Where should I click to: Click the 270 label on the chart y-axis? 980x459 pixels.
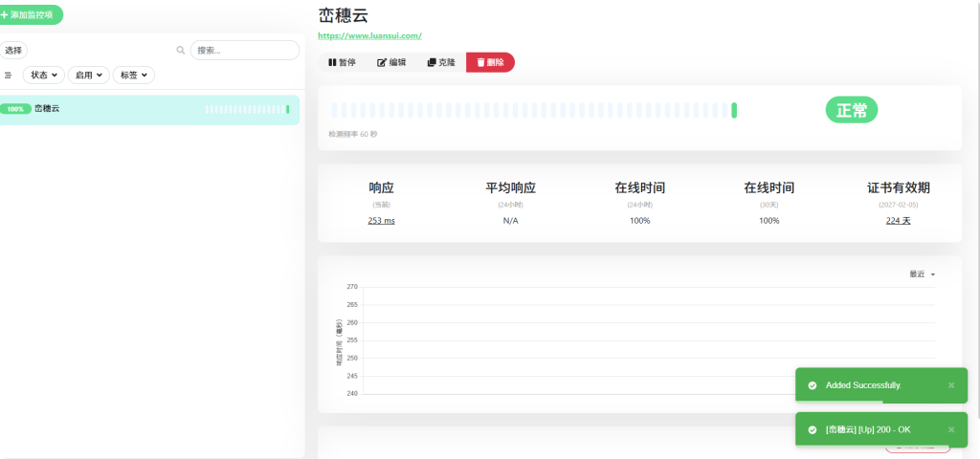[351, 287]
